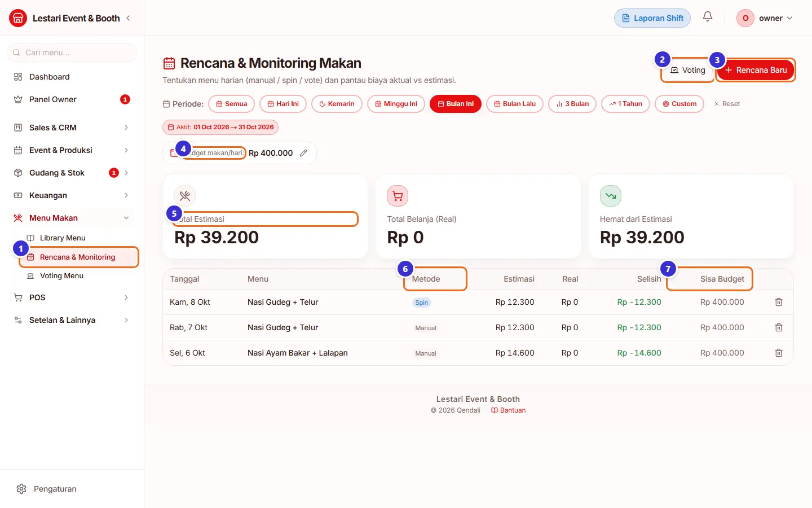This screenshot has width=812, height=508.
Task: Click the Hemat dari Estimasi trend icon
Action: point(611,196)
